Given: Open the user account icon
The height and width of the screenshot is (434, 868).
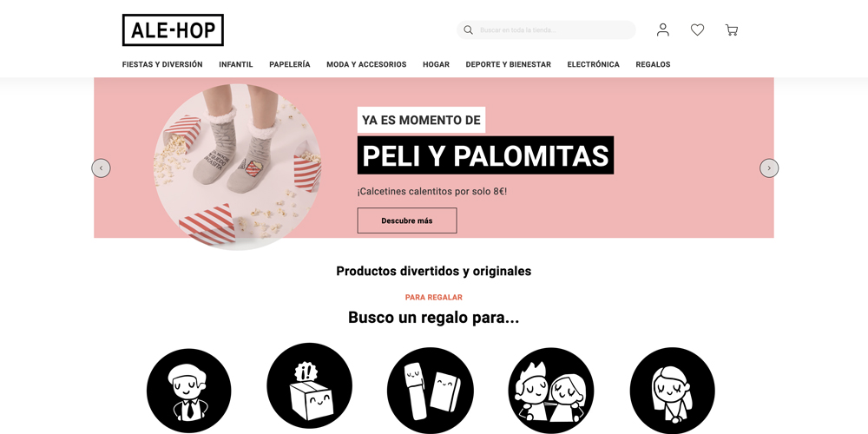Looking at the screenshot, I should (x=662, y=30).
